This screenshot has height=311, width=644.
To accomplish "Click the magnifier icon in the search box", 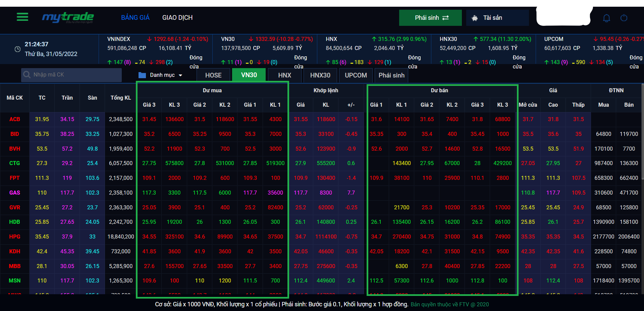I will tap(27, 75).
